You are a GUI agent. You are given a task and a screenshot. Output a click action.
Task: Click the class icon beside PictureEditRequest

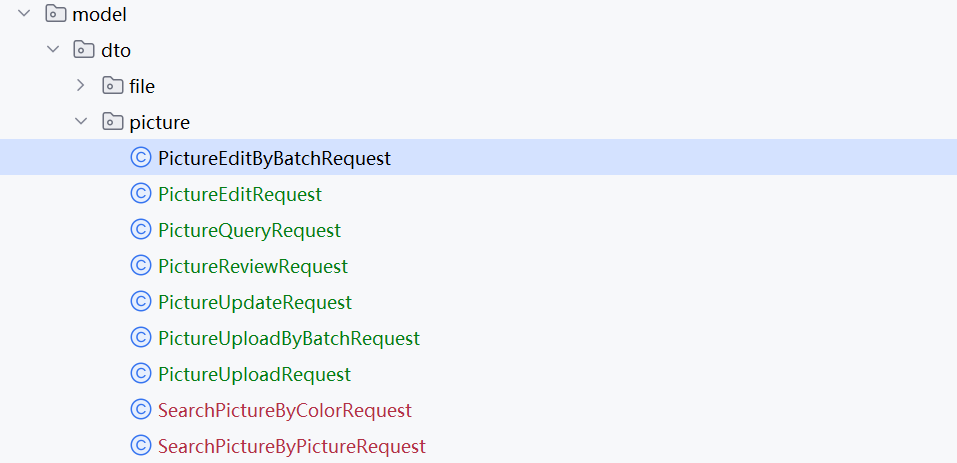[140, 194]
